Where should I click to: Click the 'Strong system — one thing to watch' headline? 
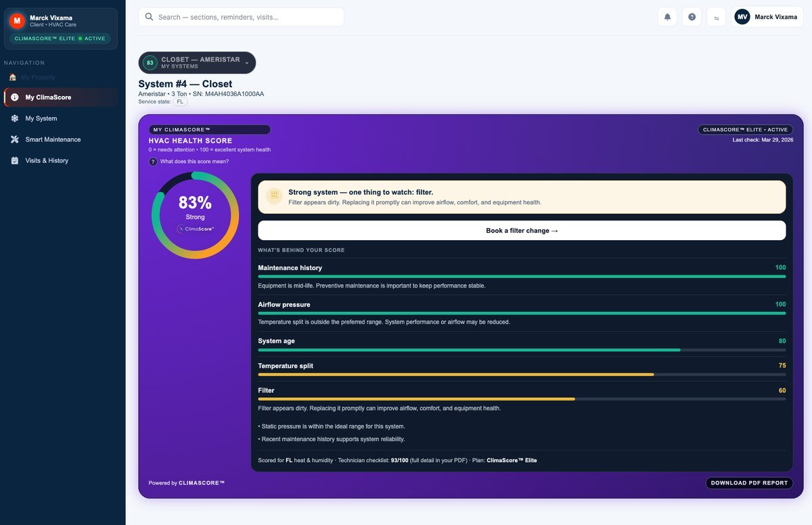(361, 192)
